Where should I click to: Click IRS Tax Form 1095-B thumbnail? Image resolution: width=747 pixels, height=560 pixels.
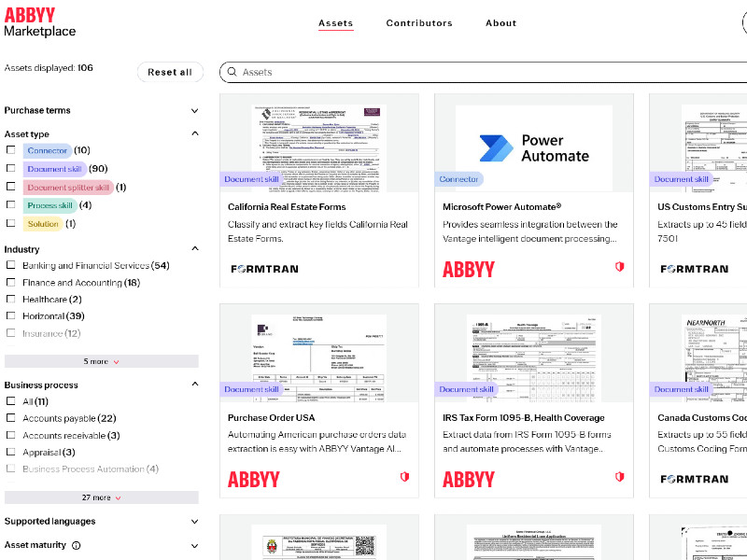tap(534, 358)
